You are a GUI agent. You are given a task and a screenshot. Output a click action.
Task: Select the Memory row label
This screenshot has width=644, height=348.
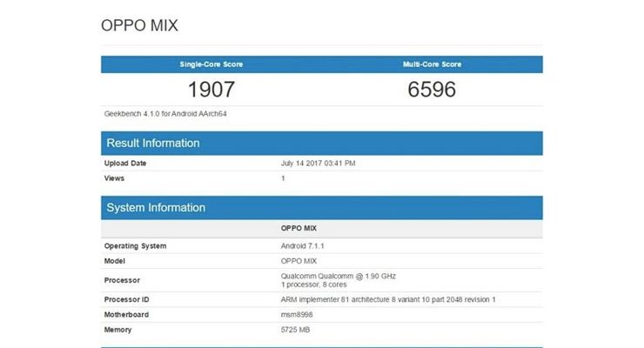(119, 331)
